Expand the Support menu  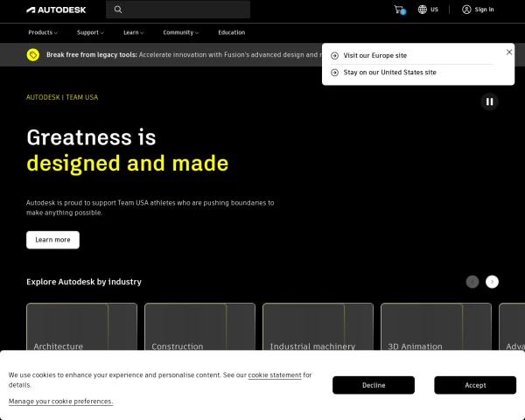point(90,32)
